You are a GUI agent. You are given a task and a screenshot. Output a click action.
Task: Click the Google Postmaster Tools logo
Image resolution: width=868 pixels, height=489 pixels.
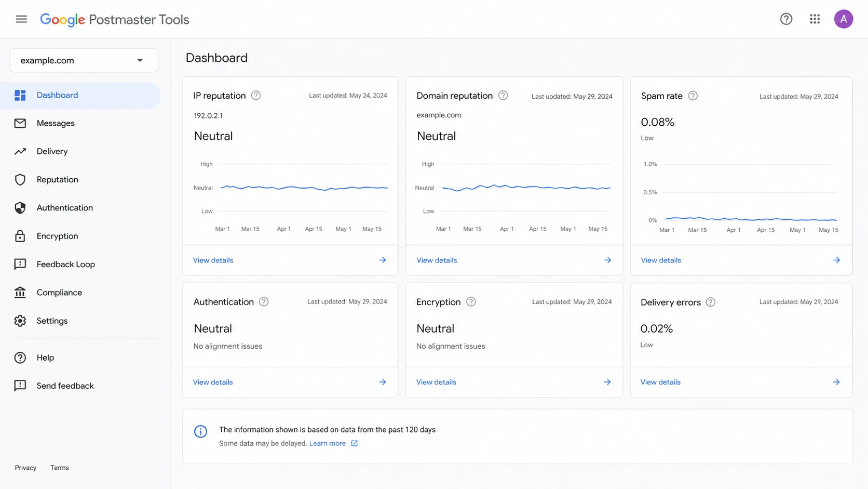(x=115, y=20)
